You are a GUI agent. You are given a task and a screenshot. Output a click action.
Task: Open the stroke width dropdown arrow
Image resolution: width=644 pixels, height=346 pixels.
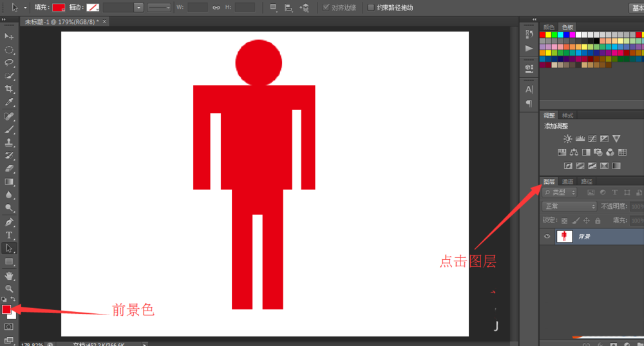pos(138,8)
